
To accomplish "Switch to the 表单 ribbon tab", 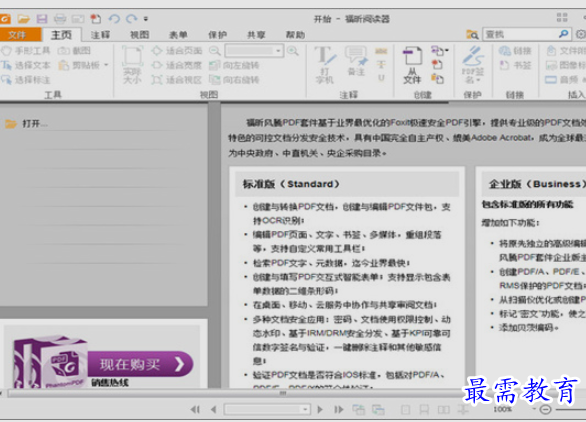I will coord(178,35).
